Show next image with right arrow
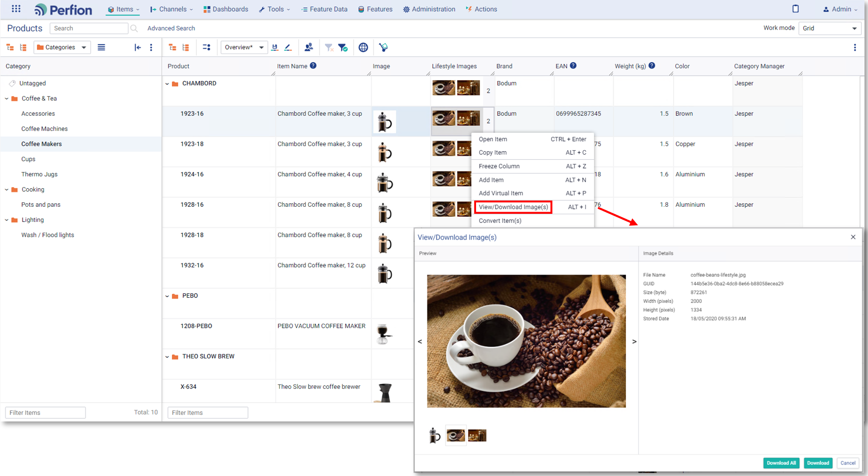 click(634, 342)
